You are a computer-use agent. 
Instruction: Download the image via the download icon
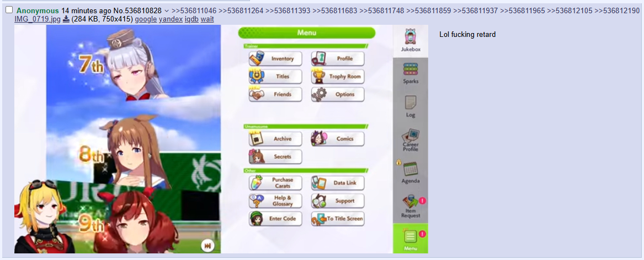click(66, 19)
